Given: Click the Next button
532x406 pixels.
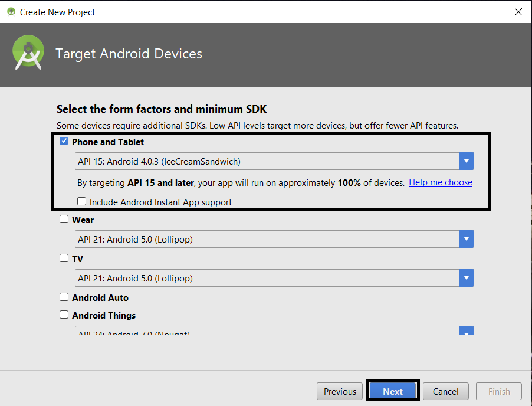Looking at the screenshot, I should [x=393, y=391].
